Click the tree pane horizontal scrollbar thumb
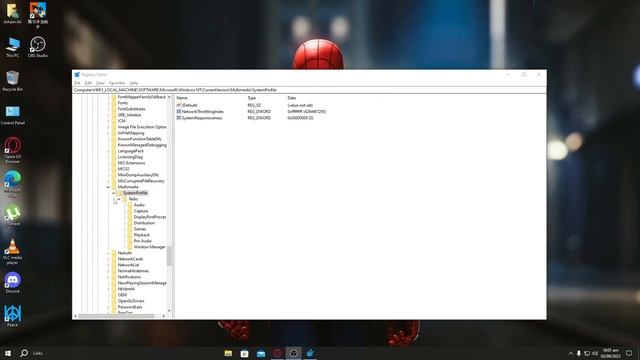640x360 pixels. pos(116,316)
